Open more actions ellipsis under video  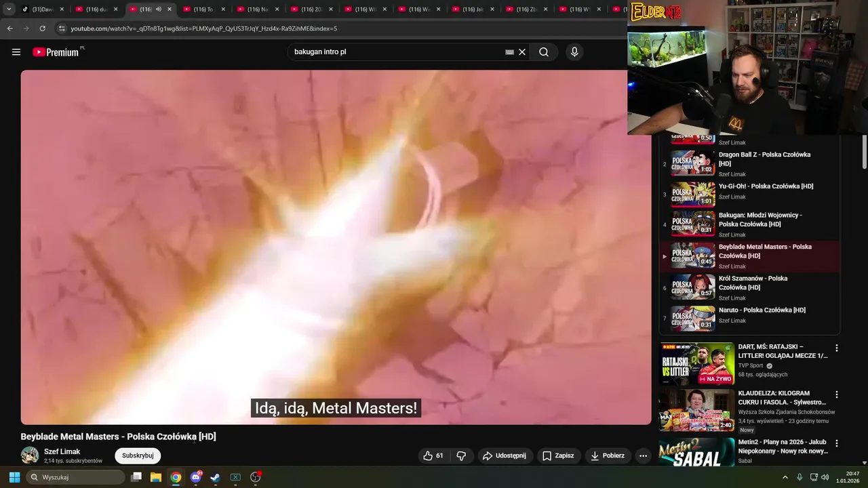tap(643, 455)
